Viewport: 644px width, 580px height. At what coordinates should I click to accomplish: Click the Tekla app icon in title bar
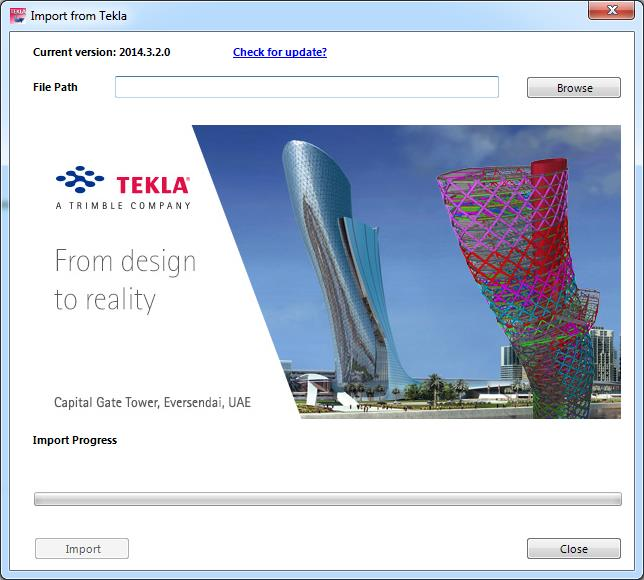click(18, 16)
